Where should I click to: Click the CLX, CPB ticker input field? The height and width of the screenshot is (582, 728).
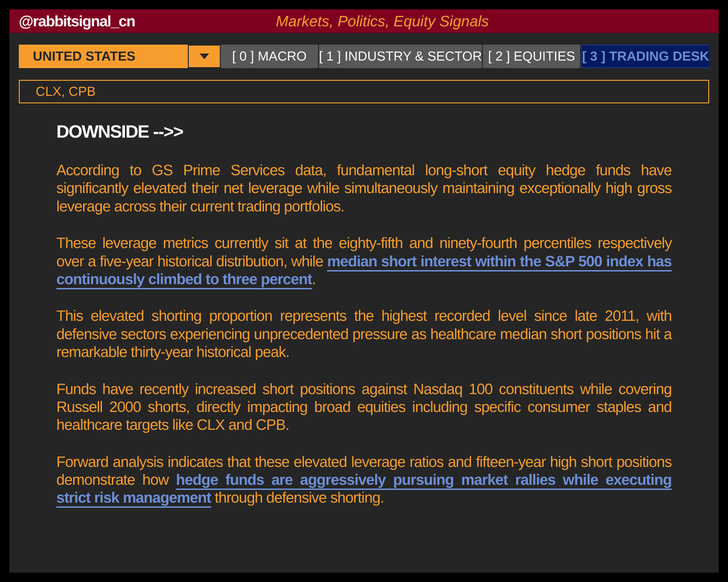[x=364, y=92]
